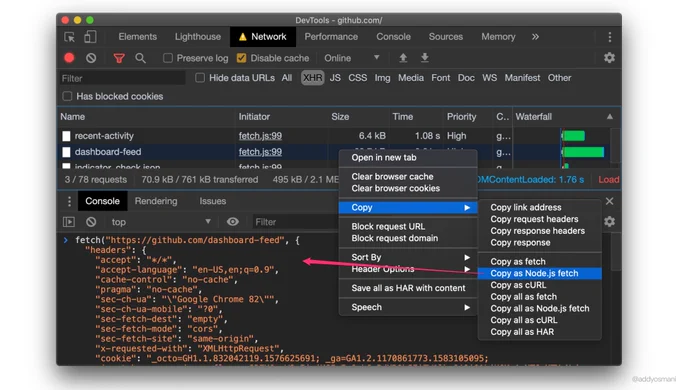Open Performance tab
The height and width of the screenshot is (390, 680).
(331, 37)
